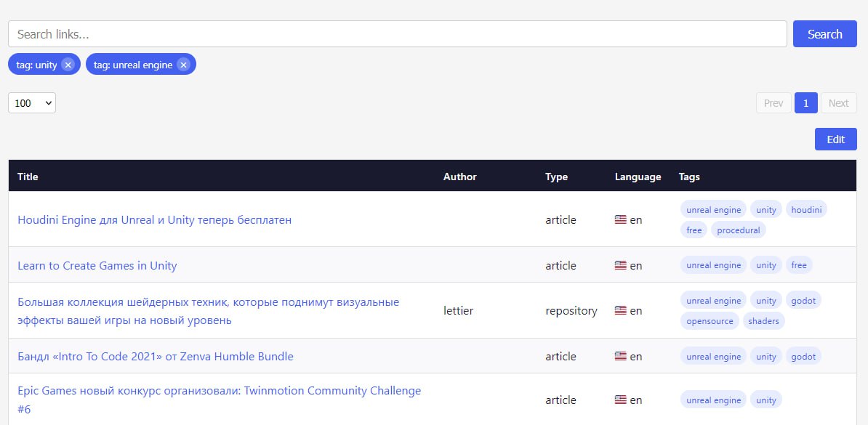Select page 1 in pagination
The height and width of the screenshot is (425, 868).
click(x=805, y=103)
